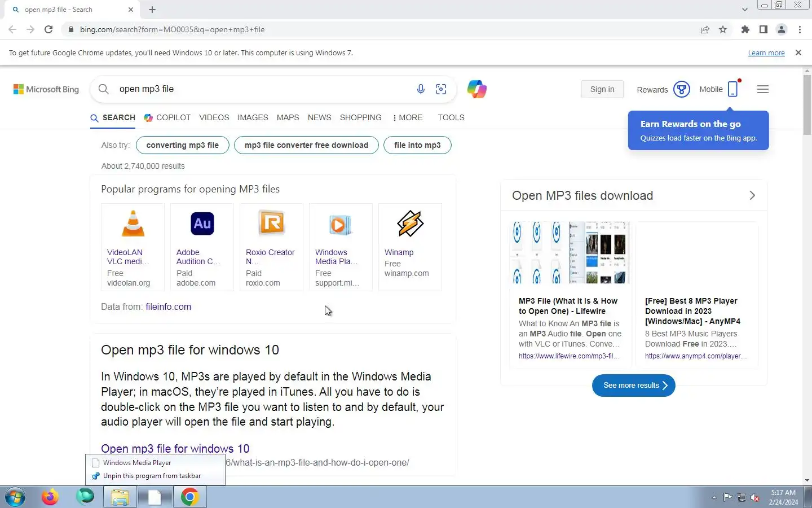This screenshot has height=508, width=812.
Task: Open the Chrome tab search dropdown arrow
Action: point(744,10)
